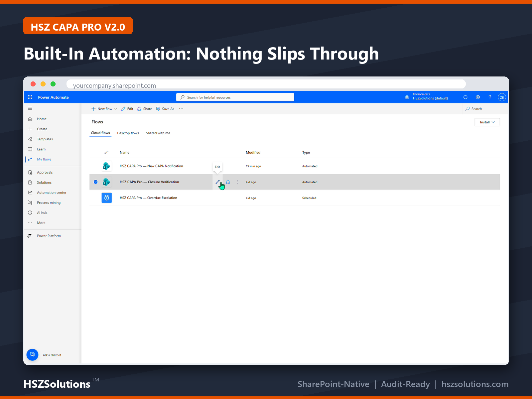Click the Learn book icon in sidebar
The width and height of the screenshot is (532, 399).
30,149
